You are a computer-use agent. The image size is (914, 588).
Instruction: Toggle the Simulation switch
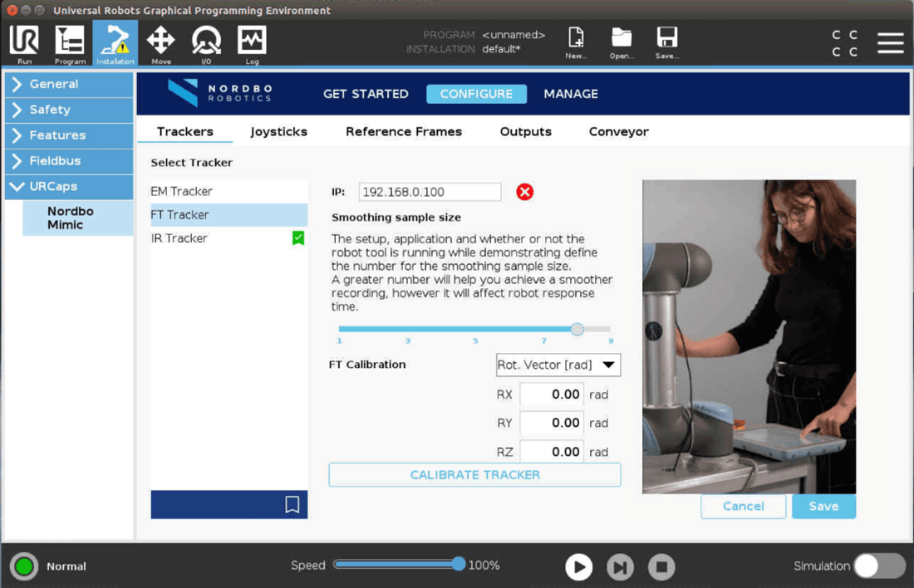(879, 566)
